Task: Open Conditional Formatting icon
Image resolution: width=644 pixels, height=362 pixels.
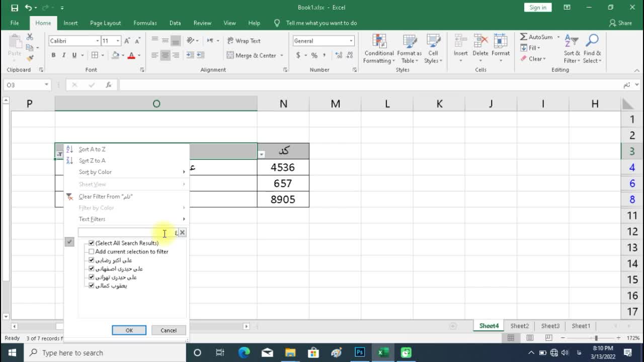Action: coord(379,42)
